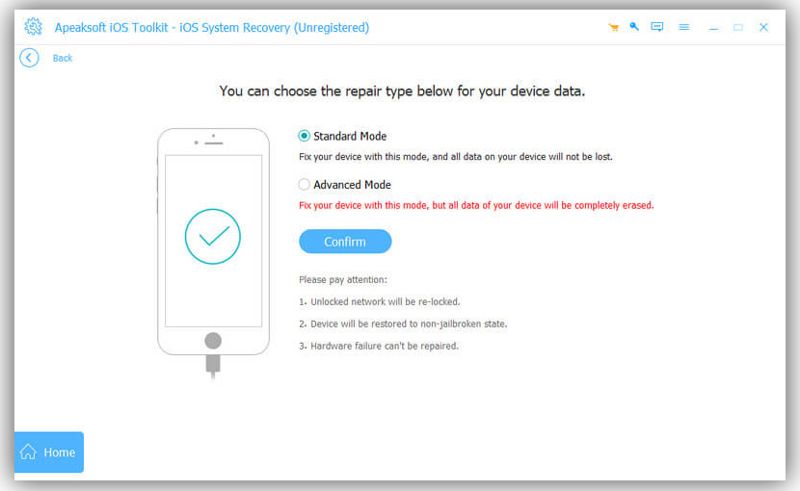
Task: Maximize the iOS Toolkit window
Action: point(738,27)
